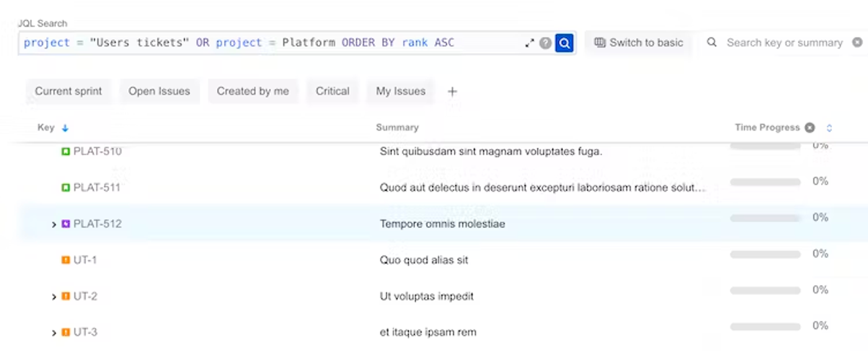Click the PLAT-511 story type icon
This screenshot has width=868, height=352.
click(66, 187)
